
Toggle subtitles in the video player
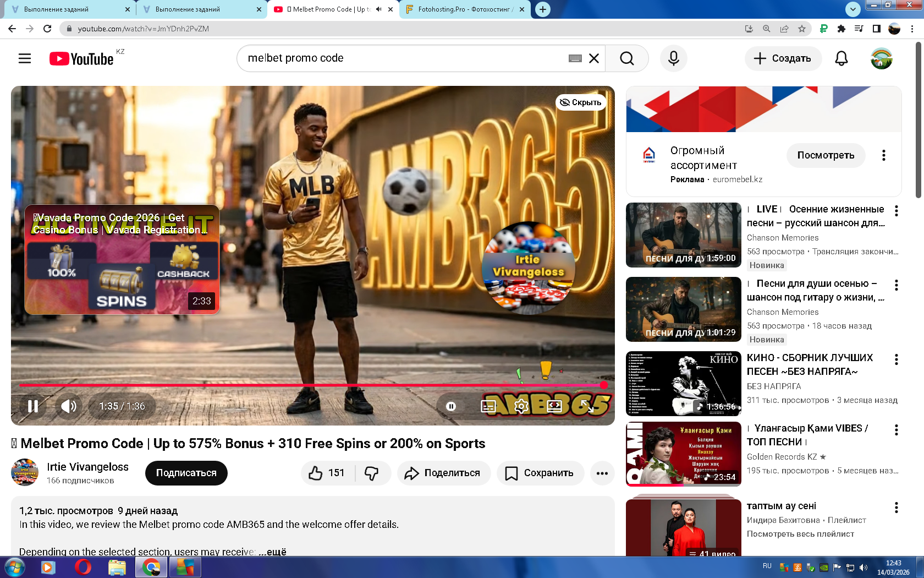(488, 406)
